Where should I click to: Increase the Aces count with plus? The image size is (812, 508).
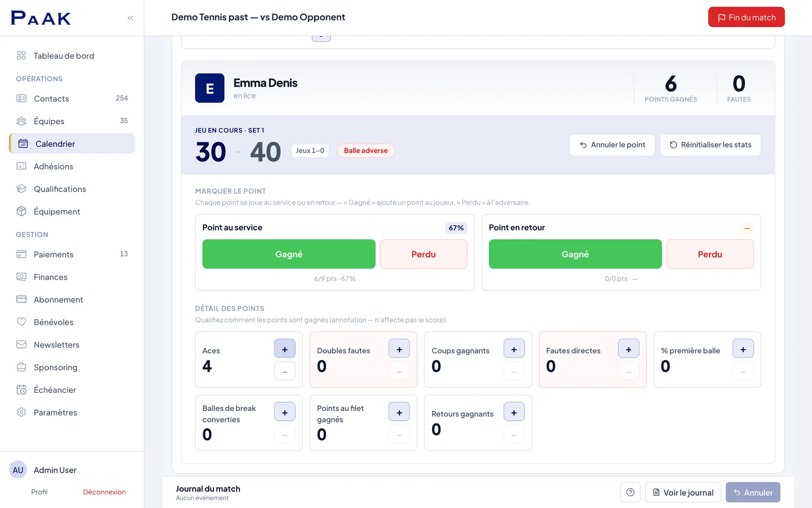[285, 349]
